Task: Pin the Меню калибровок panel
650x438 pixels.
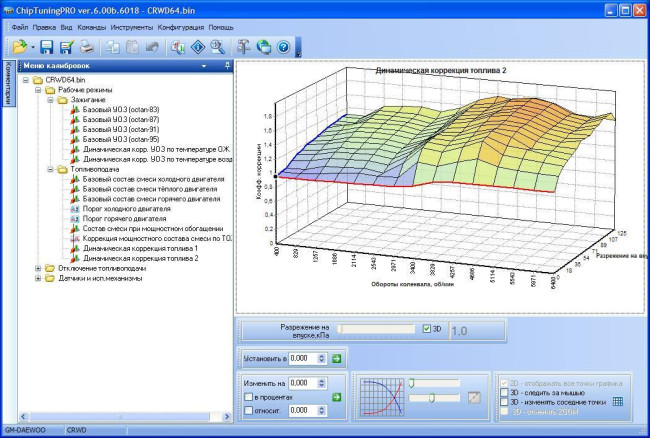Action: (227, 65)
